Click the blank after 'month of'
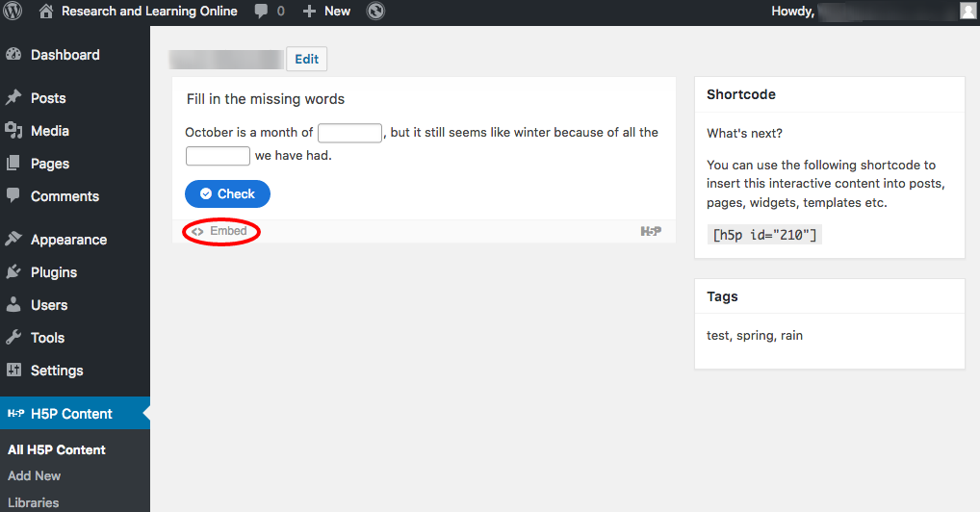Viewport: 980px width, 512px height. pyautogui.click(x=350, y=133)
